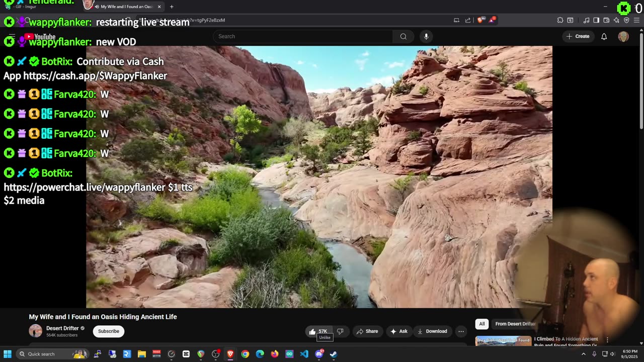Viewport: 644px width, 362px height.
Task: Open Steam from the taskbar
Action: click(x=334, y=354)
